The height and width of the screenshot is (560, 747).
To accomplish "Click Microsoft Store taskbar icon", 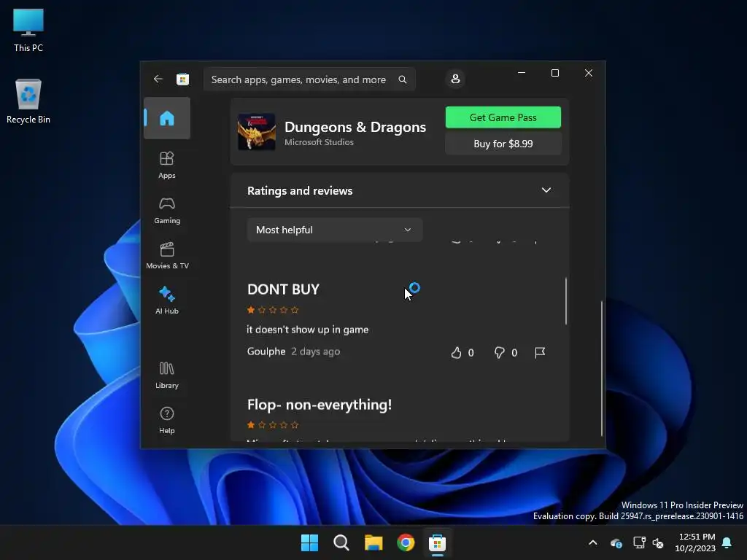I will (438, 542).
